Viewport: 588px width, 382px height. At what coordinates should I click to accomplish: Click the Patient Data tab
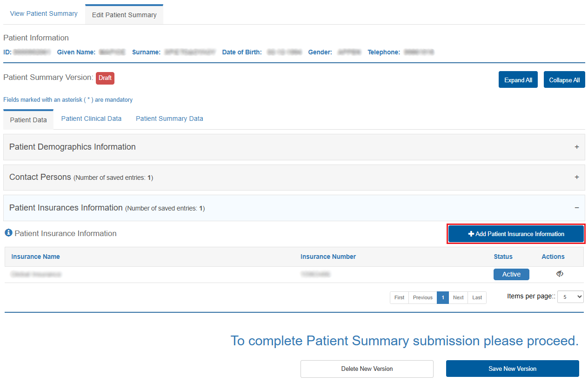pyautogui.click(x=28, y=120)
